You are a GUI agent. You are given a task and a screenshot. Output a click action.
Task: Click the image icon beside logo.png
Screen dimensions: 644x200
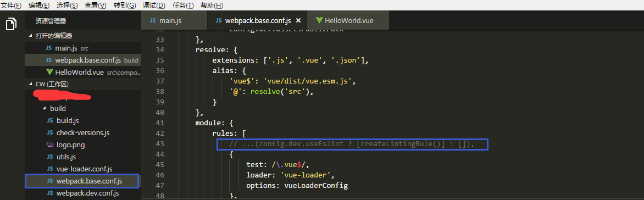point(49,145)
